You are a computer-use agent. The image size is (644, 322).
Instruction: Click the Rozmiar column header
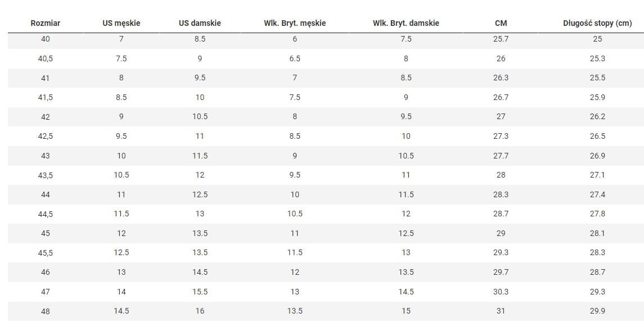(46, 23)
